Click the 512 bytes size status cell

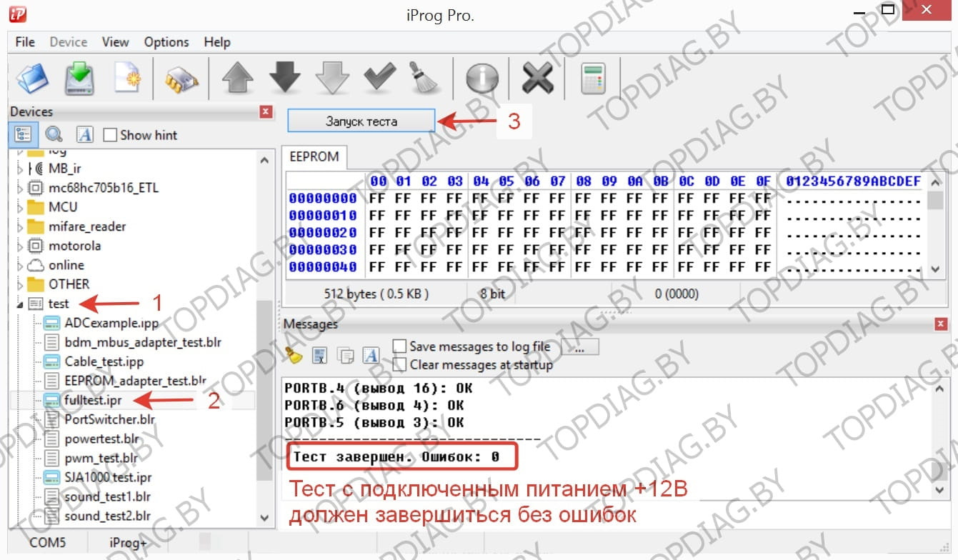(x=376, y=294)
